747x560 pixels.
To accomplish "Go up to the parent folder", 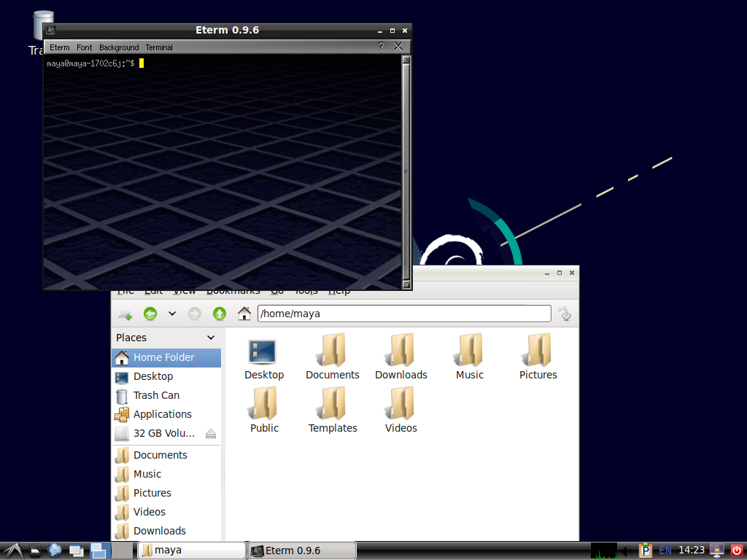I will tap(220, 314).
